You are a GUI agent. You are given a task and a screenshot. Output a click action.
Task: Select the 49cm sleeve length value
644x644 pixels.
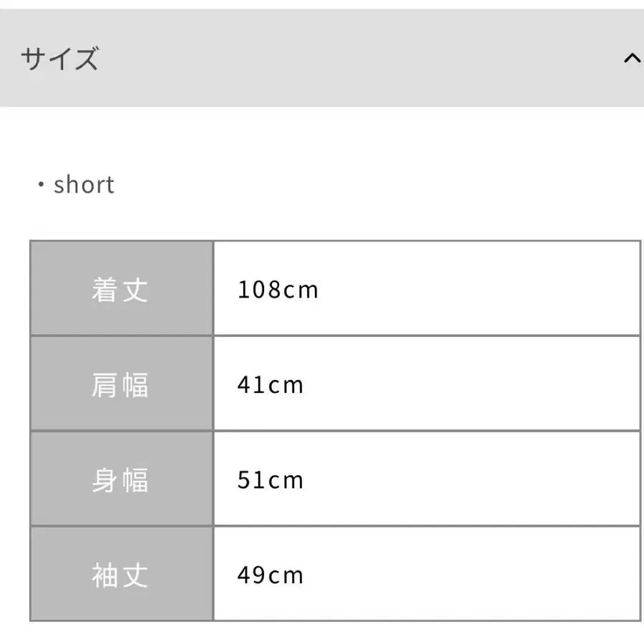click(270, 575)
